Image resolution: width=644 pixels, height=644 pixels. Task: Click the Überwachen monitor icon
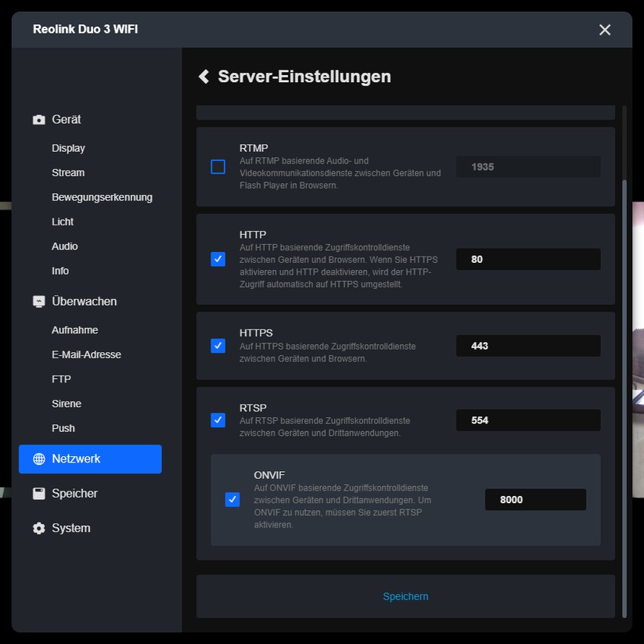[38, 300]
